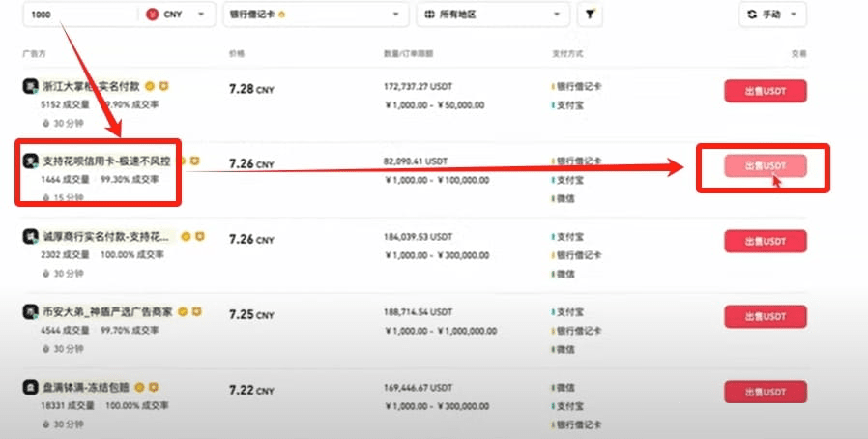
Task: Click verified badge next to 币安大弟
Action: (x=183, y=312)
